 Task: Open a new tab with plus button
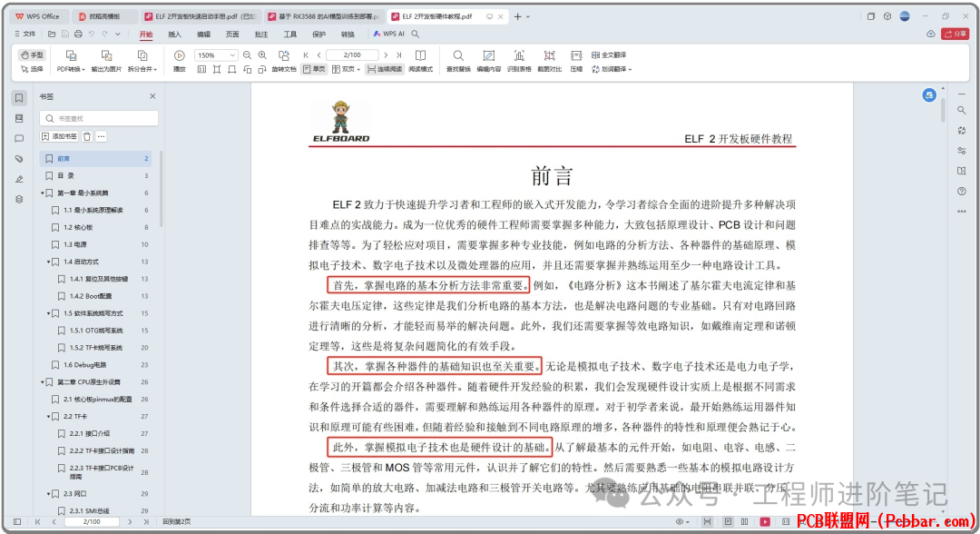[x=517, y=16]
